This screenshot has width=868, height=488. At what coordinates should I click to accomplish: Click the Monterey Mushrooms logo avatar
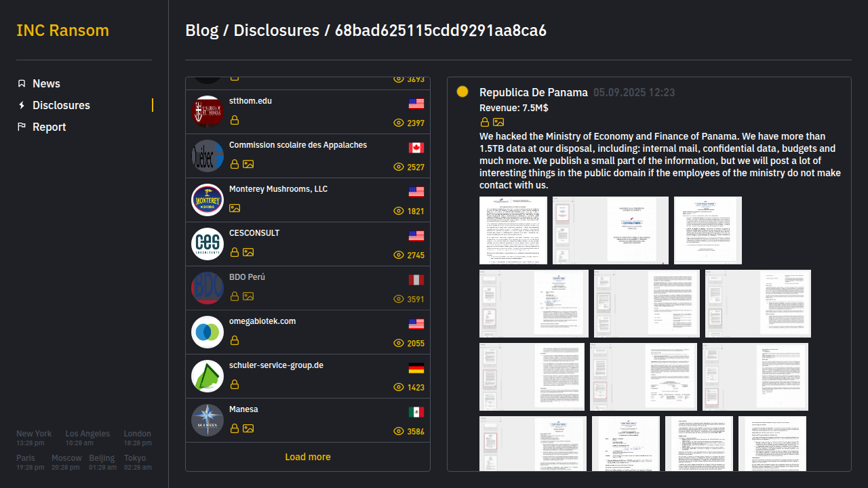(x=208, y=200)
